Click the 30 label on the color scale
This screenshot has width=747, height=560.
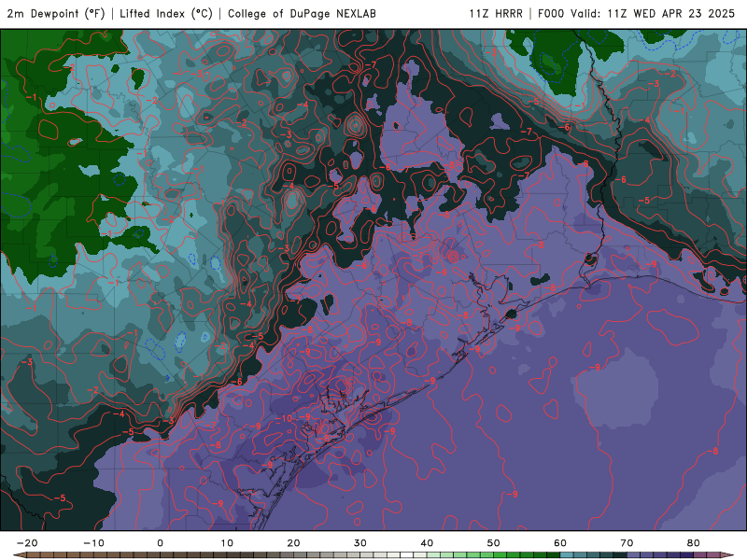tap(360, 543)
